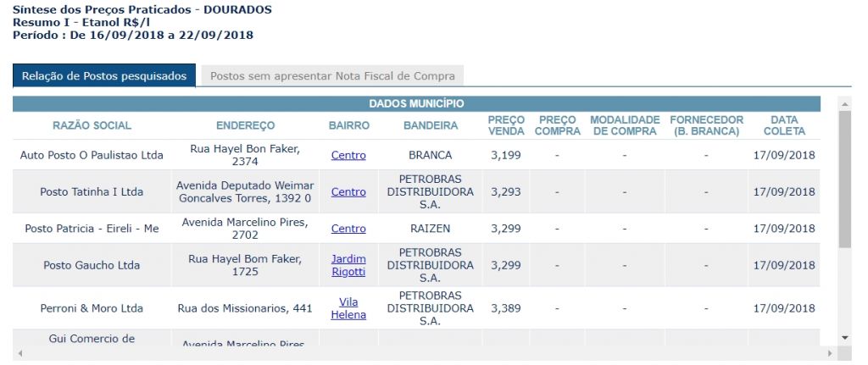Open Centro link for Auto Posto O Paulistao
Screen dimensions: 868x365
[x=348, y=156]
